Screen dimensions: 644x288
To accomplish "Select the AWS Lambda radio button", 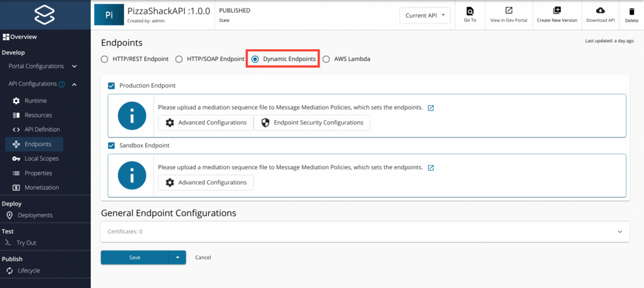I will click(x=326, y=59).
